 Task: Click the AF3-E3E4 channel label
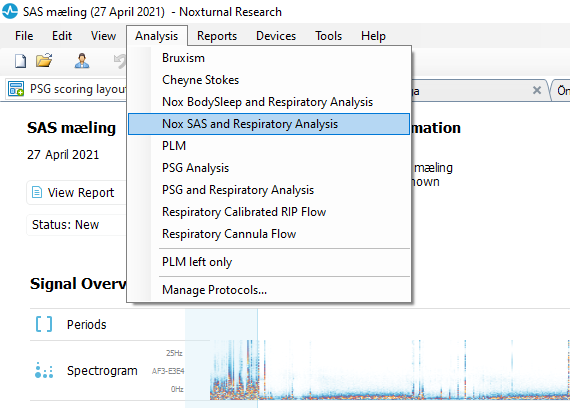(168, 371)
